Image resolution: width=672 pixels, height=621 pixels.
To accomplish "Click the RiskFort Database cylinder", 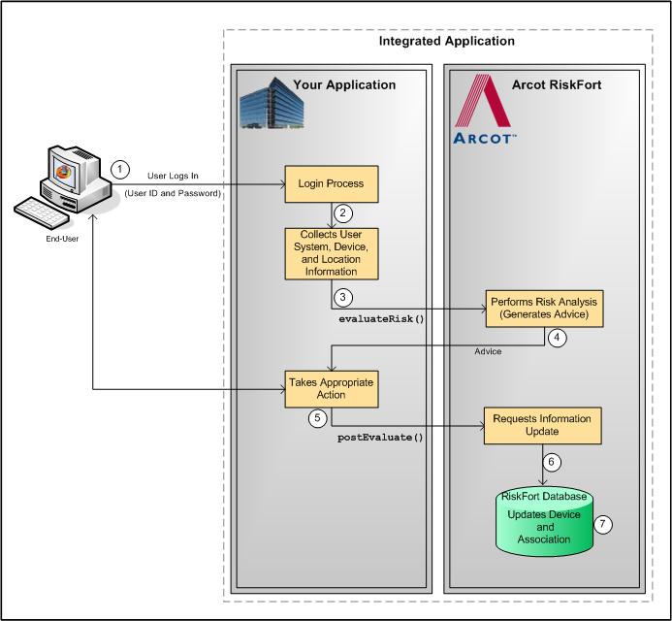I will pos(544,522).
